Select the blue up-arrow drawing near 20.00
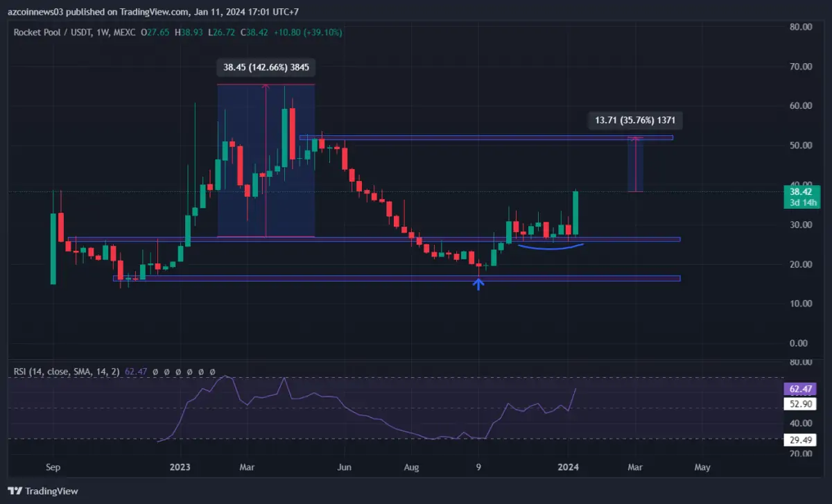832x504 pixels. coord(478,284)
